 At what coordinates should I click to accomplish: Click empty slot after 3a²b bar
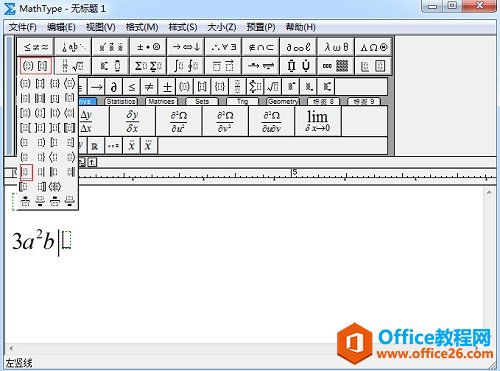pos(67,240)
